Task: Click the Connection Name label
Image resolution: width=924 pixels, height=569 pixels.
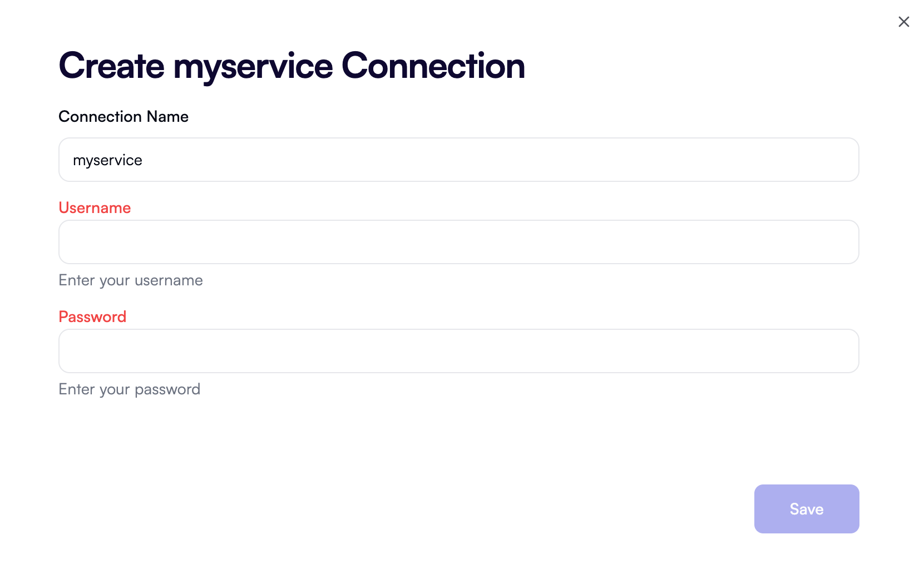Action: [123, 116]
